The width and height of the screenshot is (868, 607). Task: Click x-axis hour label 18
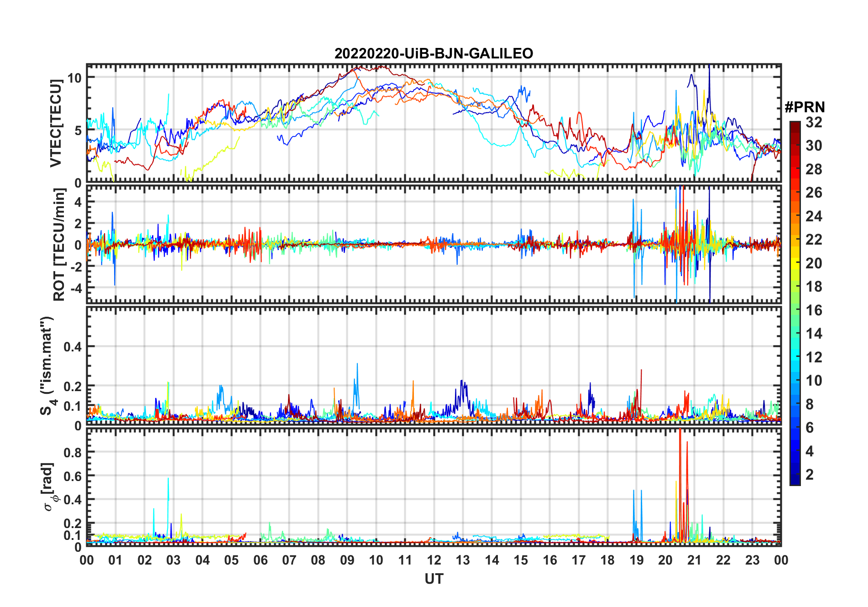(x=607, y=560)
